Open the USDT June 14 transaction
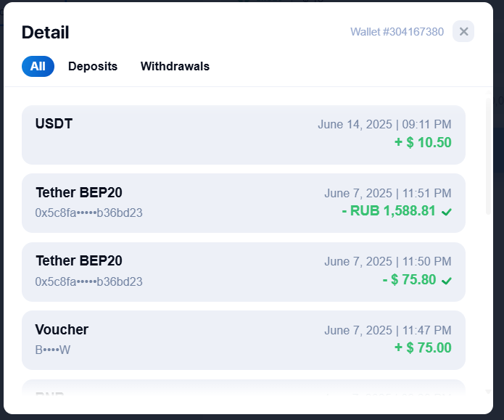 (244, 135)
